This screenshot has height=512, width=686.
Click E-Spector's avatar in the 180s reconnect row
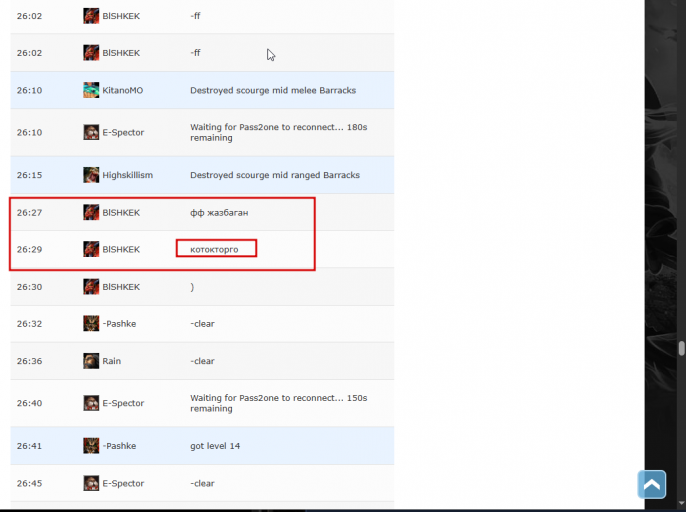point(91,132)
